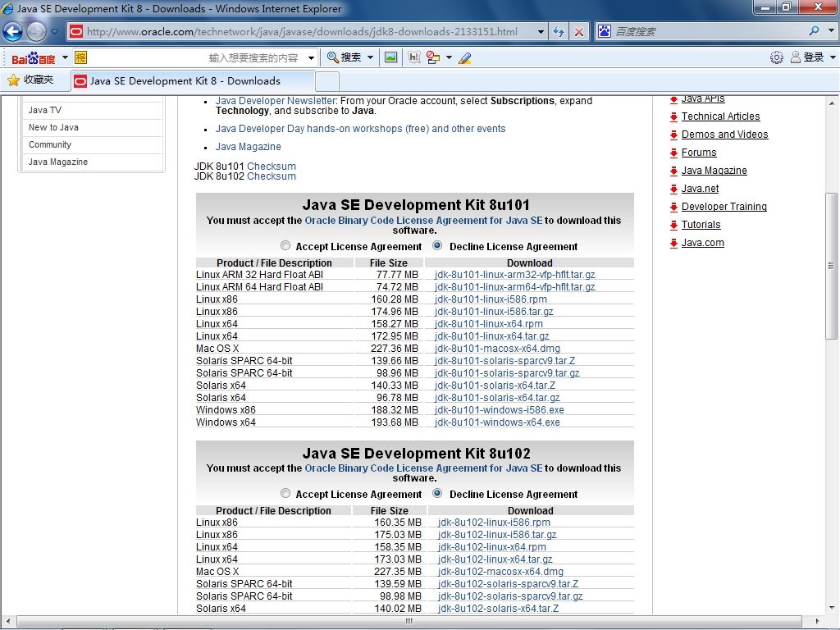Image resolution: width=840 pixels, height=630 pixels.
Task: Click the red arrow icon beside Tutorials
Action: (674, 226)
